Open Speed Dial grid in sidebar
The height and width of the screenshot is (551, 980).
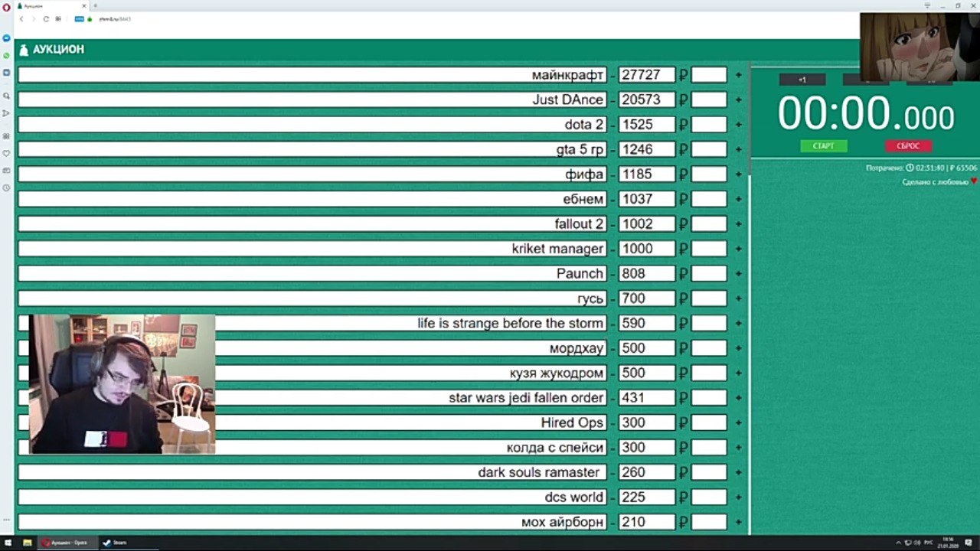click(6, 136)
